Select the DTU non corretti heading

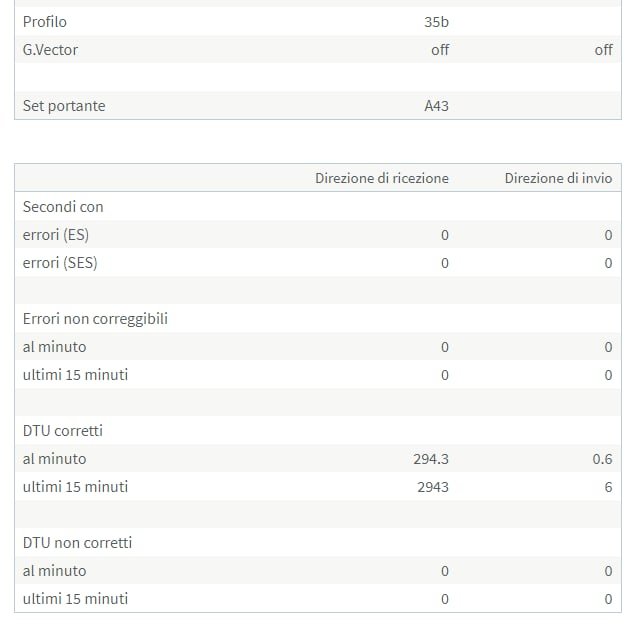pyautogui.click(x=78, y=542)
